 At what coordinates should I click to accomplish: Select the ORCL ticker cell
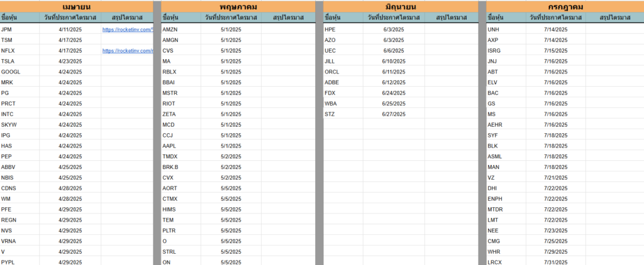[x=343, y=72]
